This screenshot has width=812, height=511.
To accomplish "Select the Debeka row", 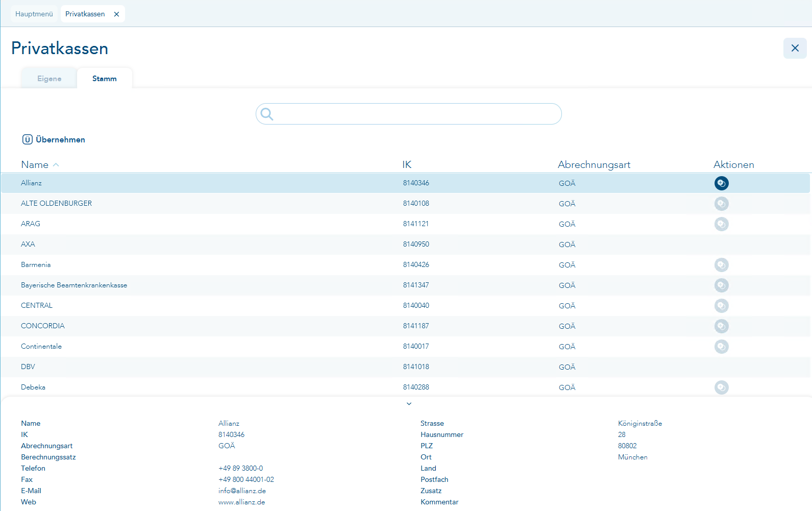I will pos(405,387).
